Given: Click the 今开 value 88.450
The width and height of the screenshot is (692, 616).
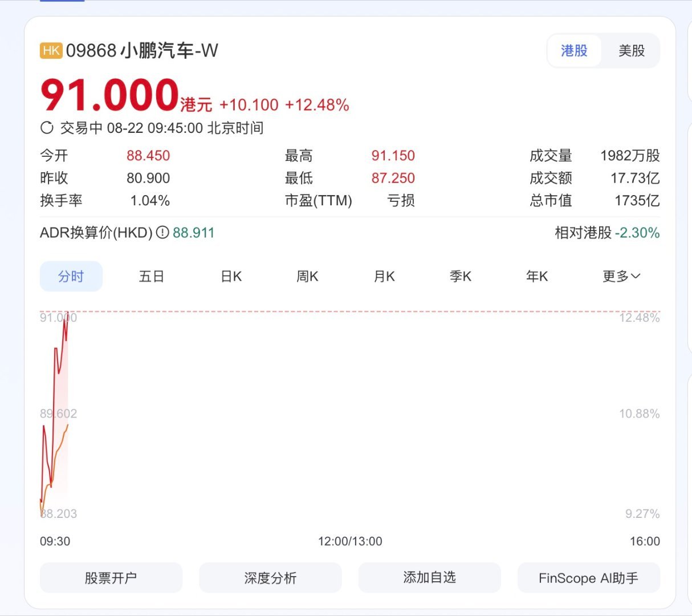Looking at the screenshot, I should [148, 156].
